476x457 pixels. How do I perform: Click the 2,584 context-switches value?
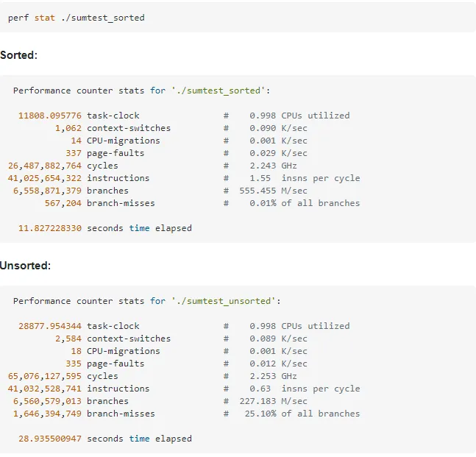[x=68, y=339]
